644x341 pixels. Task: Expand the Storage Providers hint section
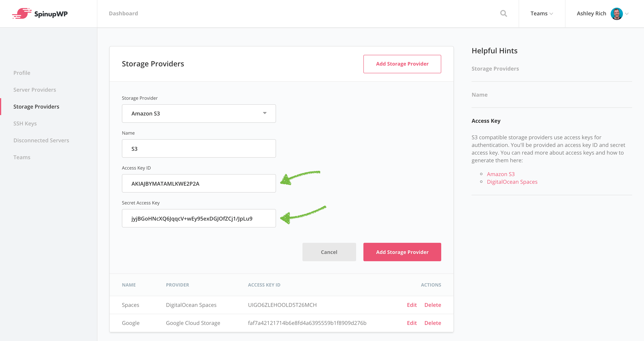tap(495, 68)
